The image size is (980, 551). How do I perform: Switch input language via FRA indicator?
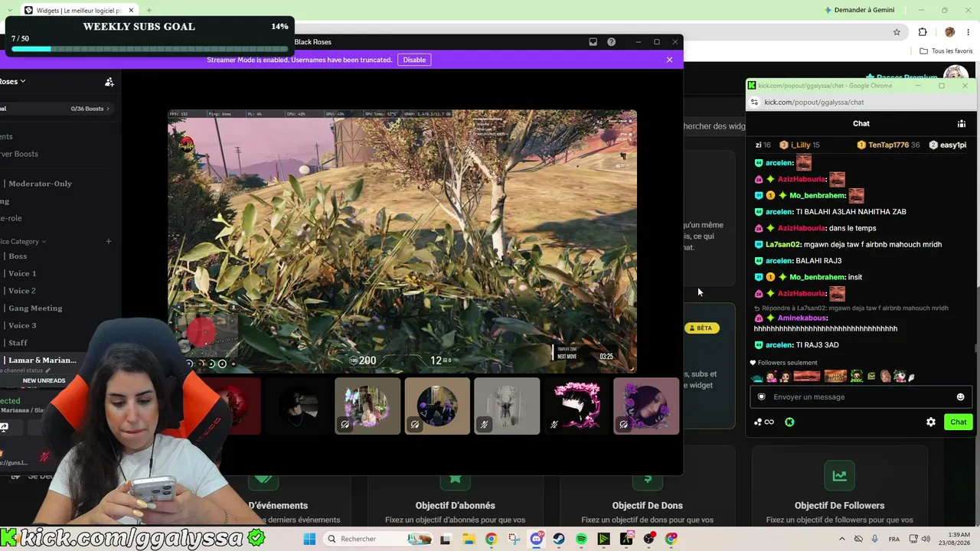click(894, 539)
